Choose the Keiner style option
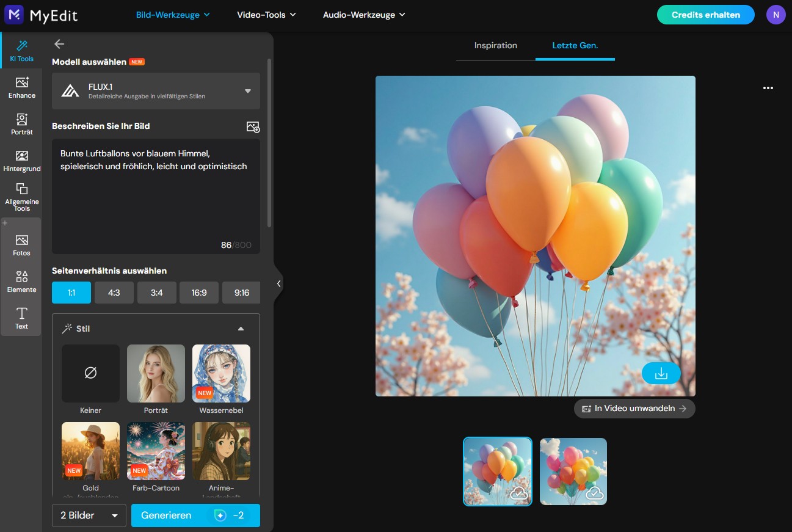The image size is (792, 532). point(90,373)
